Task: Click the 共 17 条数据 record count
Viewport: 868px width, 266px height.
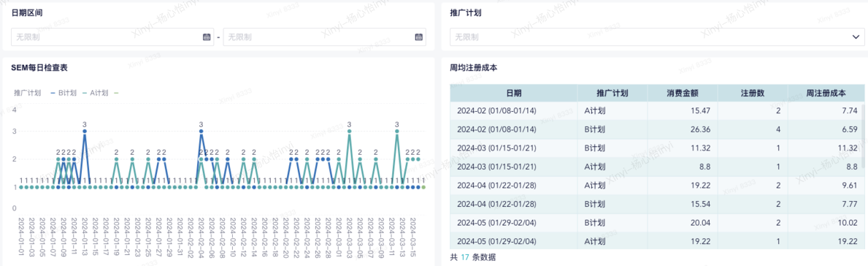Action: pyautogui.click(x=473, y=257)
